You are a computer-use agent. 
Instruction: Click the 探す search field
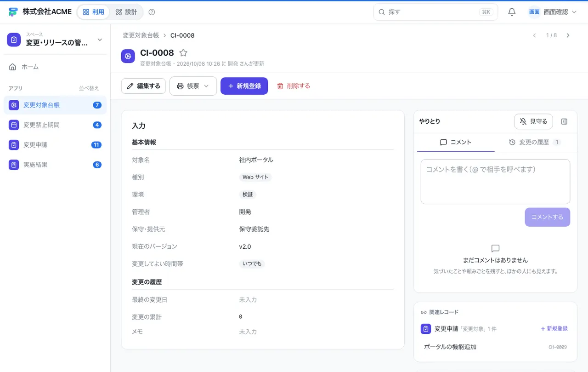435,12
